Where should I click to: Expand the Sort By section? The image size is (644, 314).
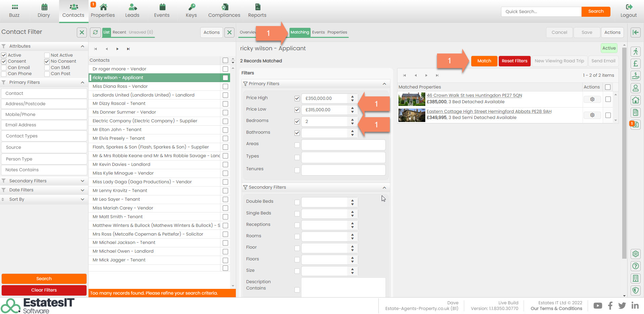44,199
